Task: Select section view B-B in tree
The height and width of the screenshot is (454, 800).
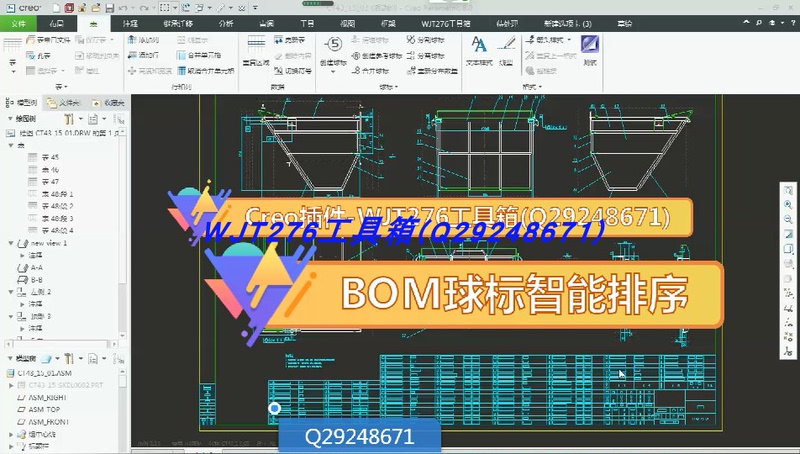Action: (30, 280)
